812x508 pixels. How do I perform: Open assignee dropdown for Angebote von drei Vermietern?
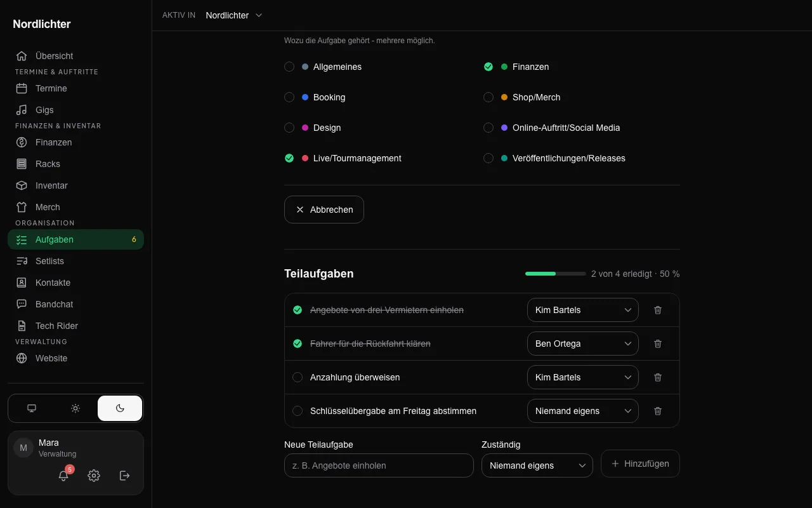click(x=583, y=310)
